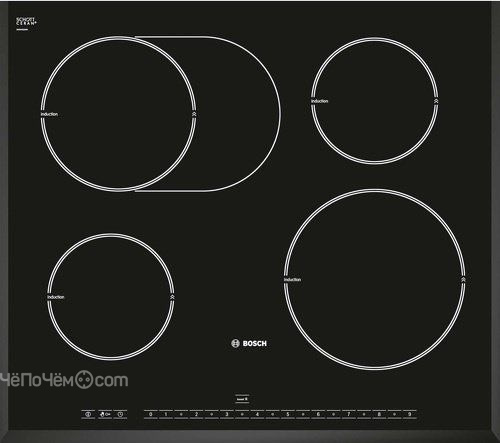Select power level 1 on the scale
Screen dimensions: 500x443
pyautogui.click(x=166, y=414)
